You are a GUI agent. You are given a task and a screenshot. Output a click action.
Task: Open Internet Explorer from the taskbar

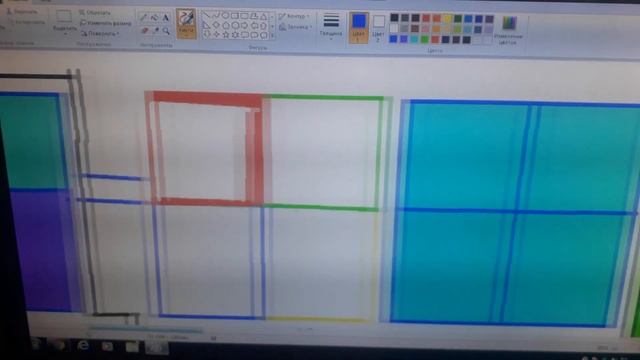point(83,346)
